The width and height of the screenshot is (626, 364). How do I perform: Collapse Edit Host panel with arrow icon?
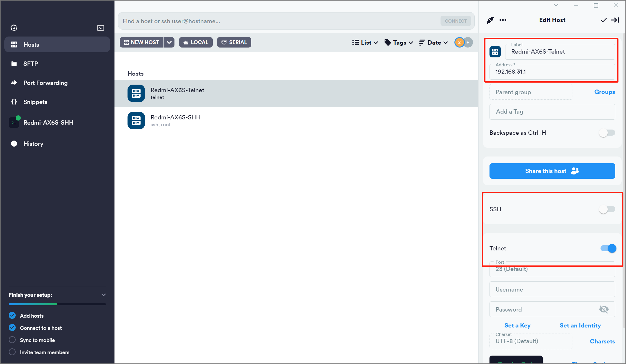tap(615, 20)
